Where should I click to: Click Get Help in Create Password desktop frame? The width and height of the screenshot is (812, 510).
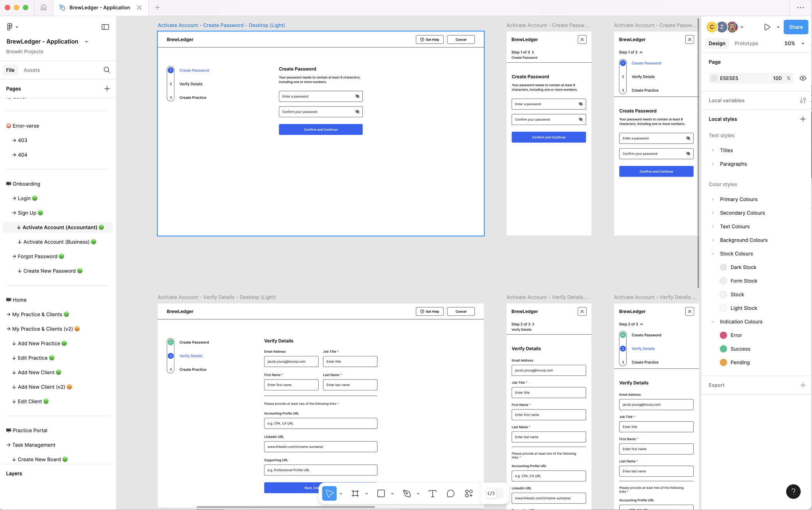tap(430, 39)
